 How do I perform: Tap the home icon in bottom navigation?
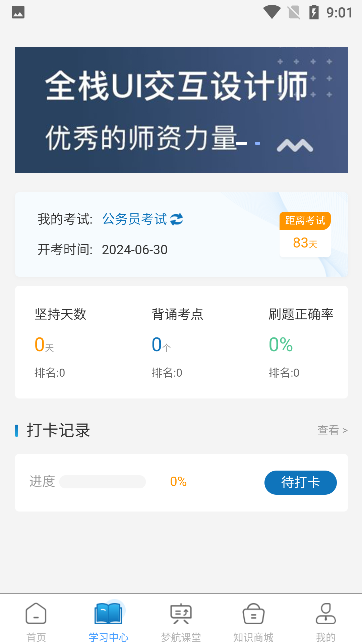pos(36,613)
